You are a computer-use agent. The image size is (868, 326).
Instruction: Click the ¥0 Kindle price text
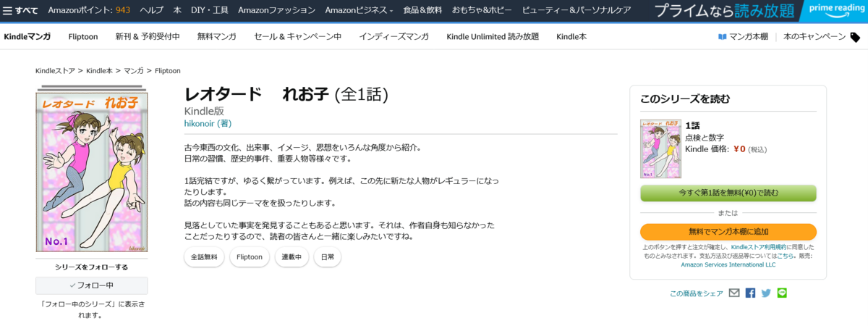coord(739,149)
